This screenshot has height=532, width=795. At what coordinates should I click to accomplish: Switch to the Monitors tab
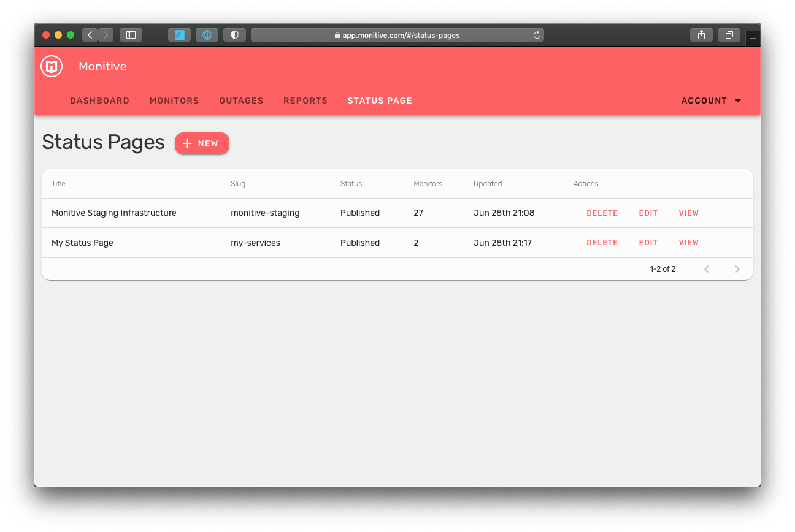tap(174, 101)
